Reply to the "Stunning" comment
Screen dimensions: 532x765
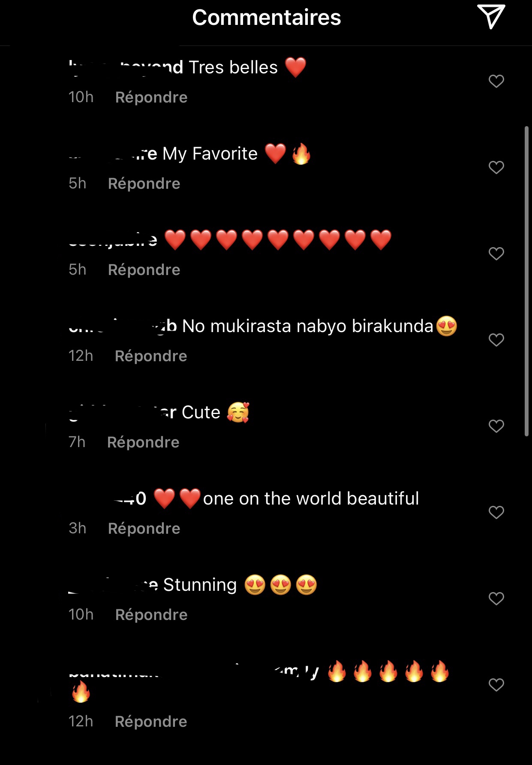[x=151, y=615]
